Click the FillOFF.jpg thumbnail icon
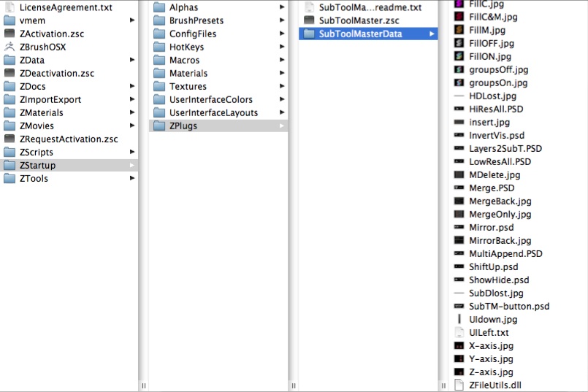 (x=459, y=43)
